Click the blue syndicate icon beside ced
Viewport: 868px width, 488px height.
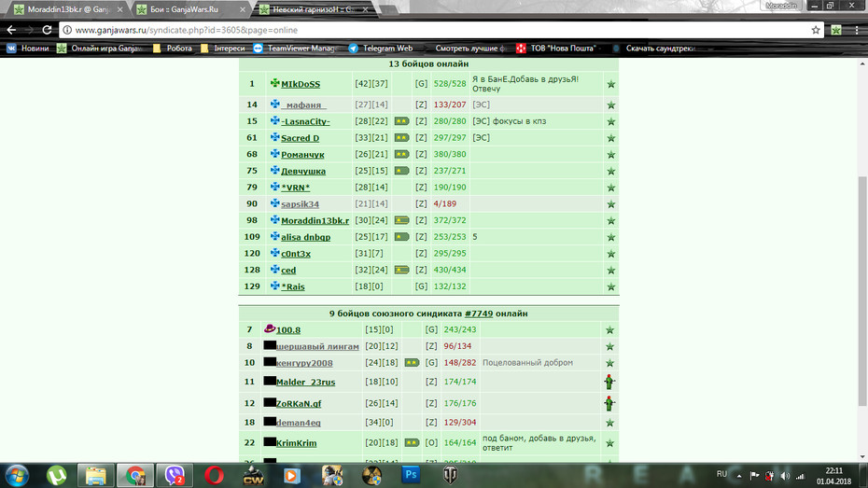pos(274,270)
